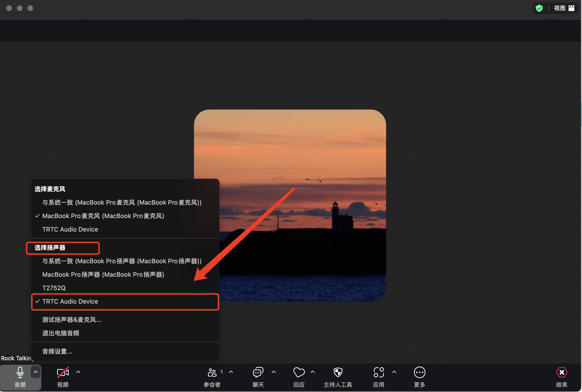582x392 pixels.
Task: Start video with the camera icon
Action: tap(63, 372)
